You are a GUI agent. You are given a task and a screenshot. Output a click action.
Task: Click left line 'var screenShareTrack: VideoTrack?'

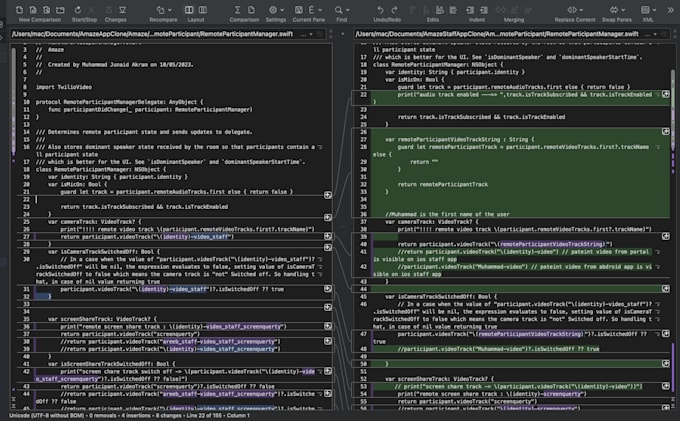(102, 319)
